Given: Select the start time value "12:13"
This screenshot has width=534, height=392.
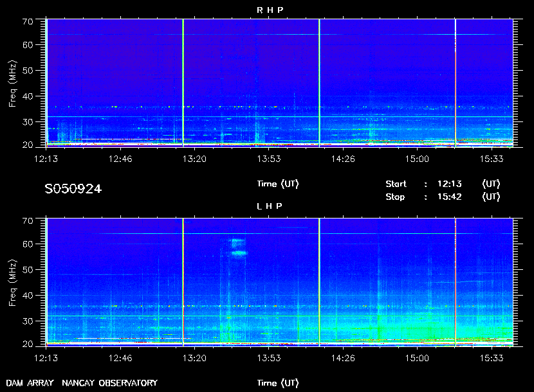Looking at the screenshot, I should pyautogui.click(x=450, y=184).
